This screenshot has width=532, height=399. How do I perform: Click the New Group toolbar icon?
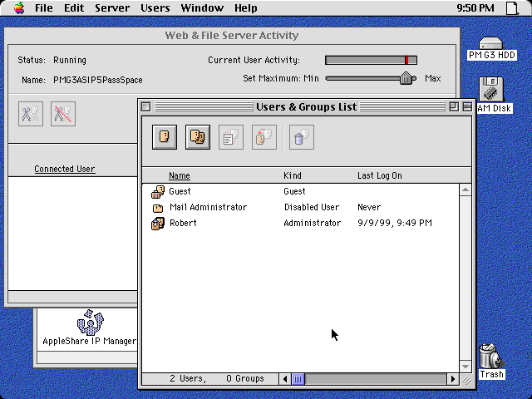[198, 137]
